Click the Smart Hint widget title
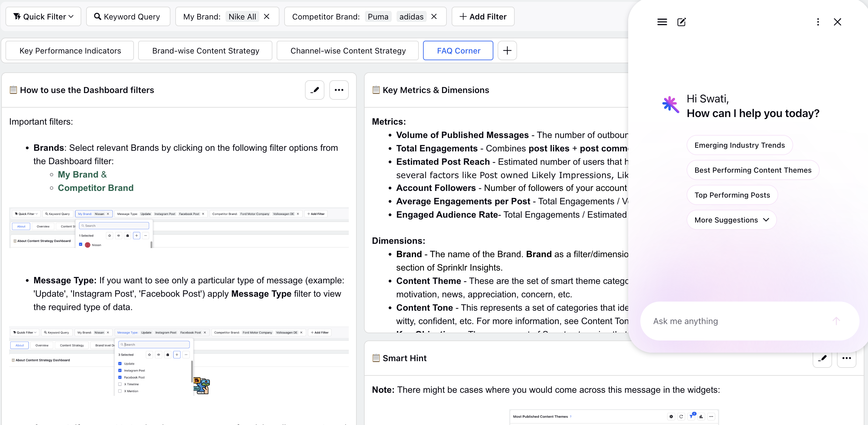Image resolution: width=868 pixels, height=425 pixels. 404,358
